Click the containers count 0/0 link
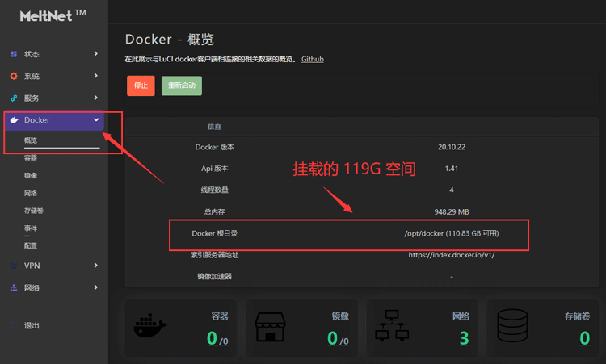 point(217,338)
